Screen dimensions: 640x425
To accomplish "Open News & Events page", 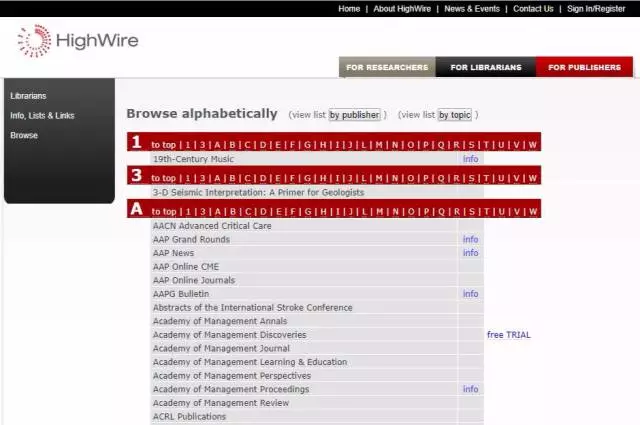I will [472, 9].
